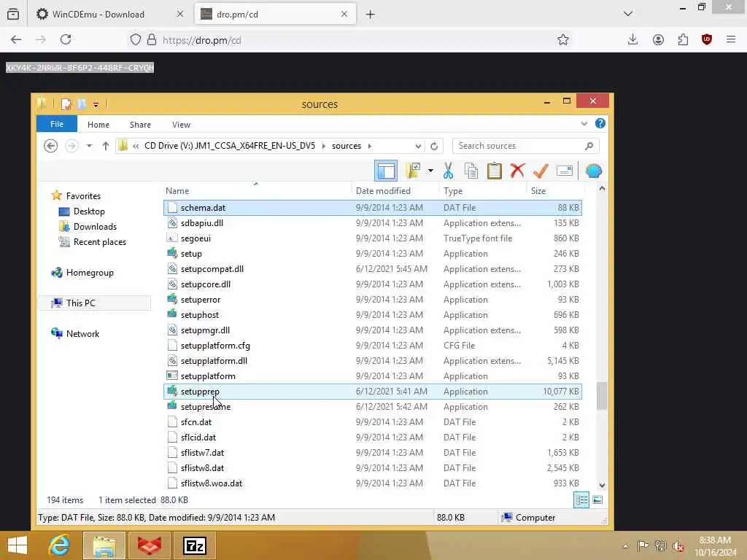Screen dimensions: 747x560
Task: Select setupplatform.cfg file
Action: (373, 346)
